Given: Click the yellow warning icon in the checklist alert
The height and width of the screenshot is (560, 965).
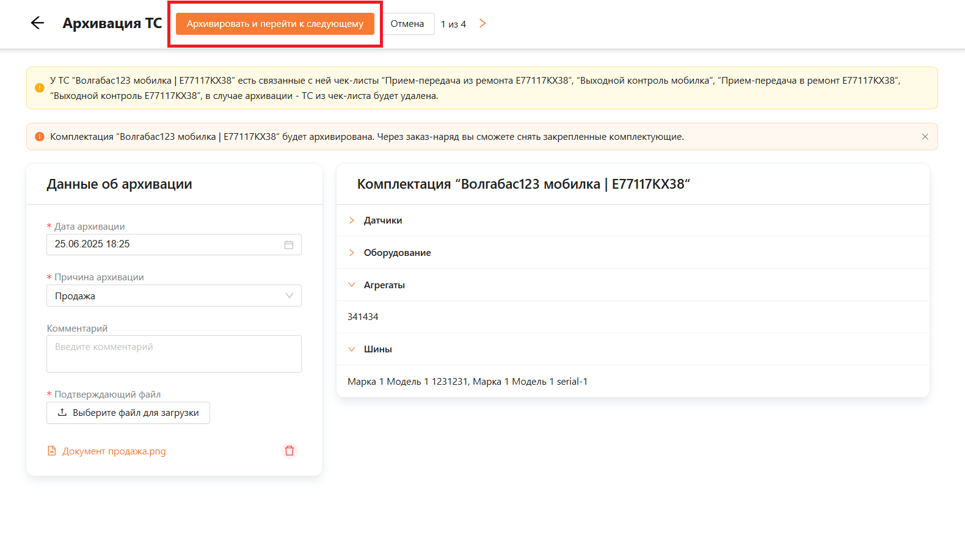Looking at the screenshot, I should point(40,88).
